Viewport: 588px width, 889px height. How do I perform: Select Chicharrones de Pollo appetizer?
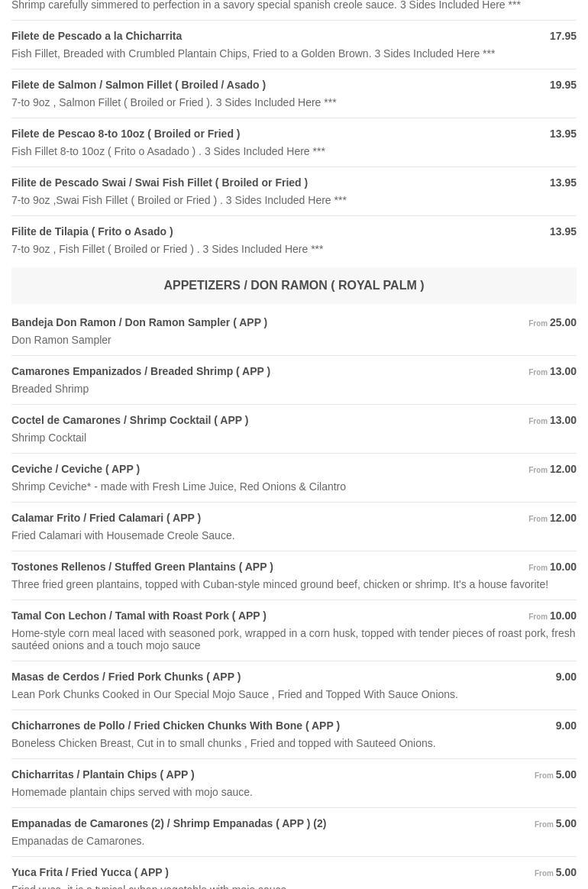(x=175, y=726)
